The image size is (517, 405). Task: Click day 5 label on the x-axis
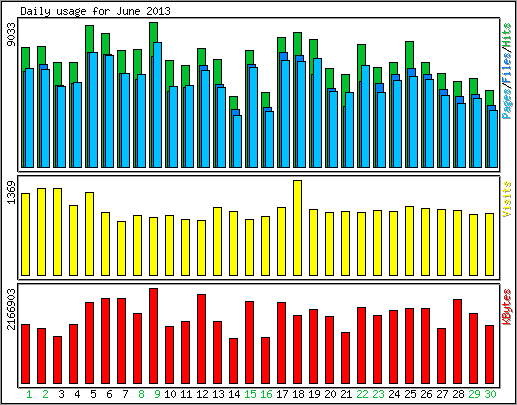pos(93,394)
